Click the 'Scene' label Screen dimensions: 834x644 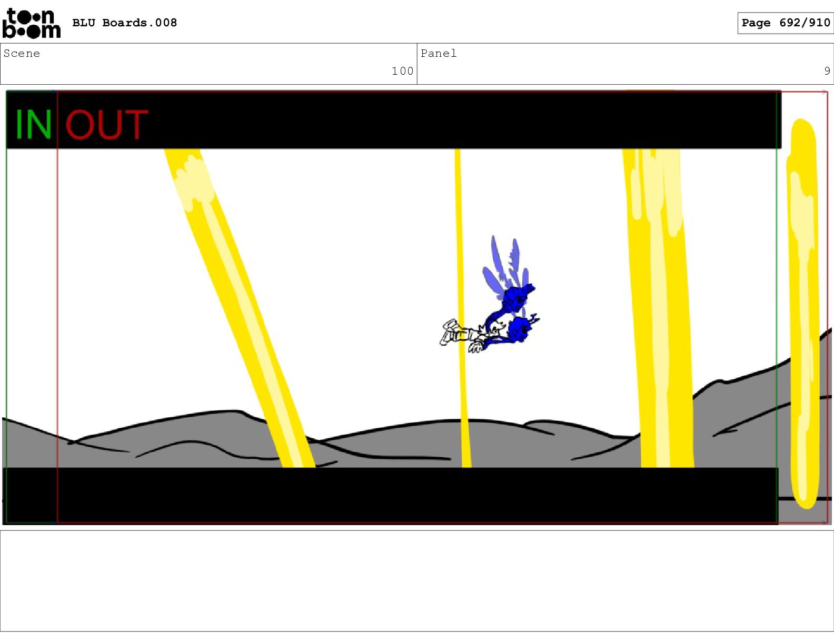pyautogui.click(x=22, y=53)
